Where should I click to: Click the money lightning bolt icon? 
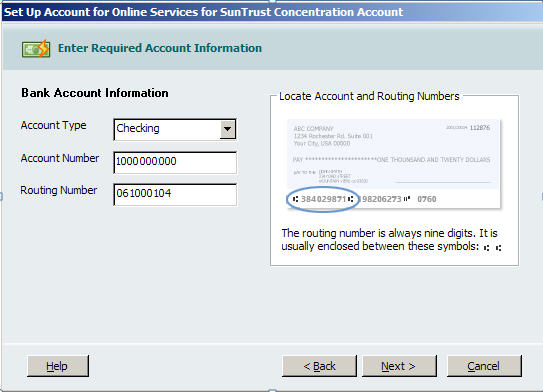pos(36,49)
